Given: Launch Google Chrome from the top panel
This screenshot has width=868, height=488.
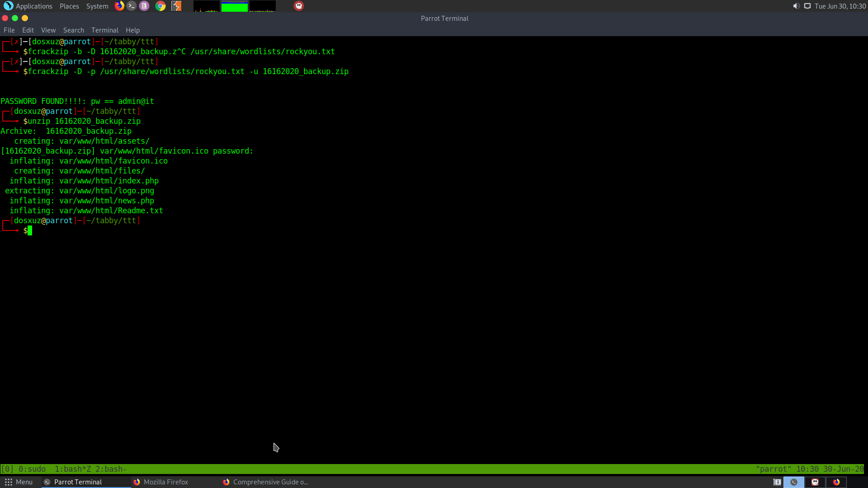Looking at the screenshot, I should (160, 6).
